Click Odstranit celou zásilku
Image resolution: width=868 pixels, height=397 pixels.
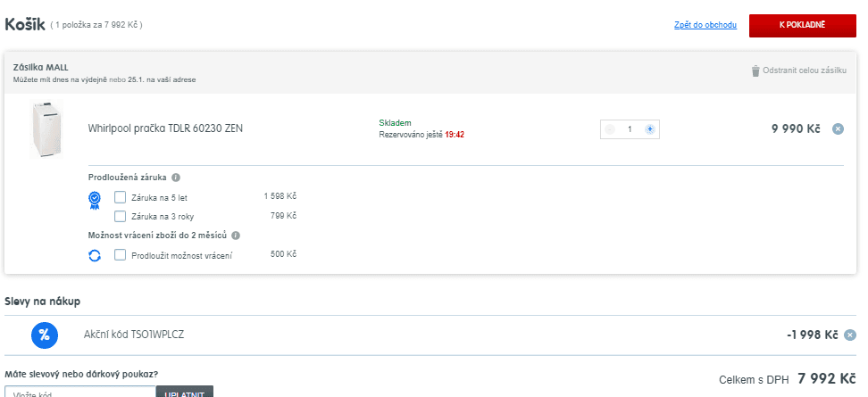point(805,70)
